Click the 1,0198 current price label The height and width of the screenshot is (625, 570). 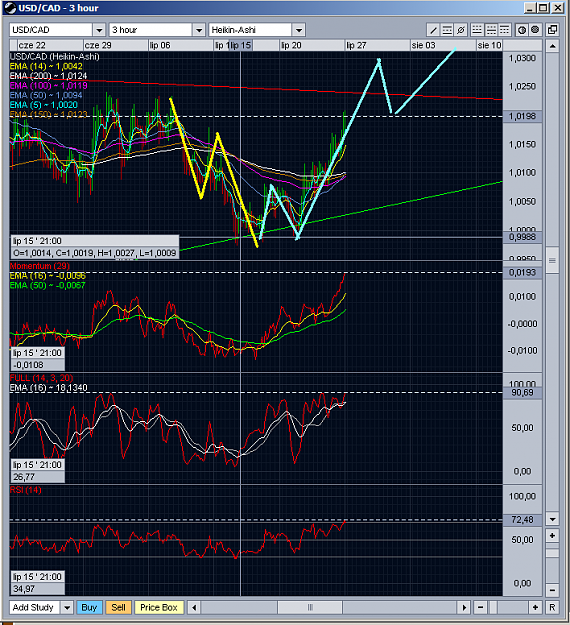(x=522, y=116)
